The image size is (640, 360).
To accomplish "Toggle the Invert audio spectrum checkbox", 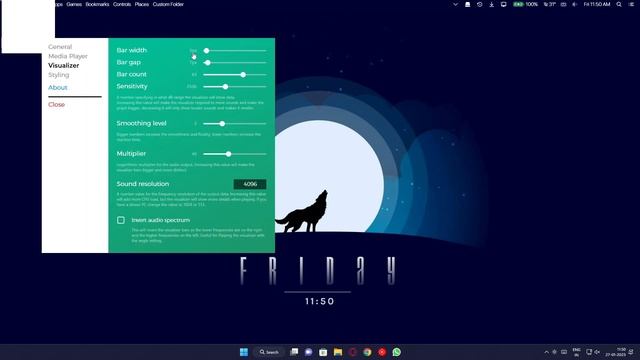I will coord(121,220).
